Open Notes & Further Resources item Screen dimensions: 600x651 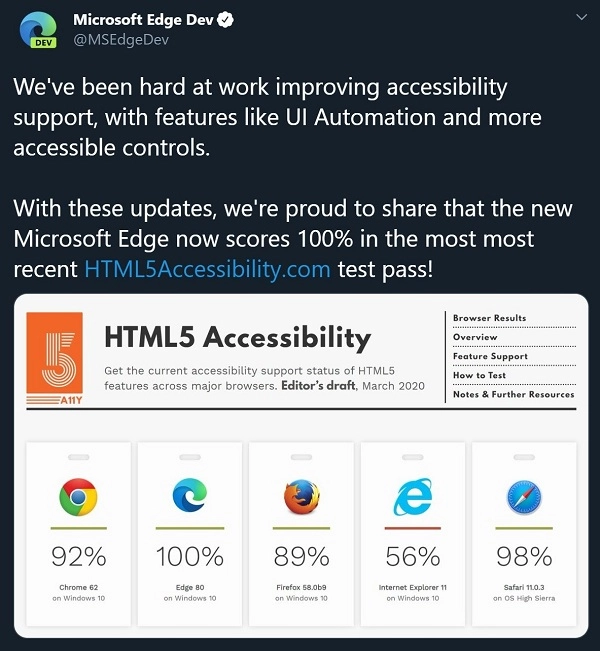point(514,394)
